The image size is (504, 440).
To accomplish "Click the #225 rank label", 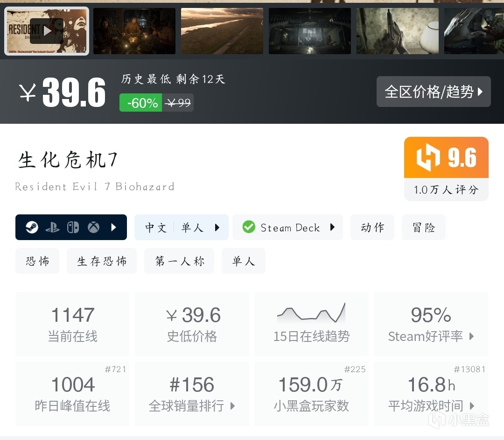I will pos(355,369).
